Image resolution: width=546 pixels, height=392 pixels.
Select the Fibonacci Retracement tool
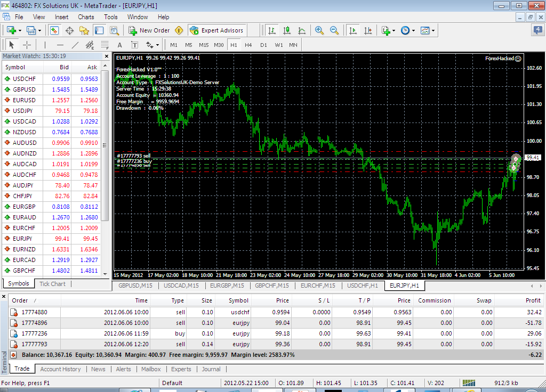105,45
